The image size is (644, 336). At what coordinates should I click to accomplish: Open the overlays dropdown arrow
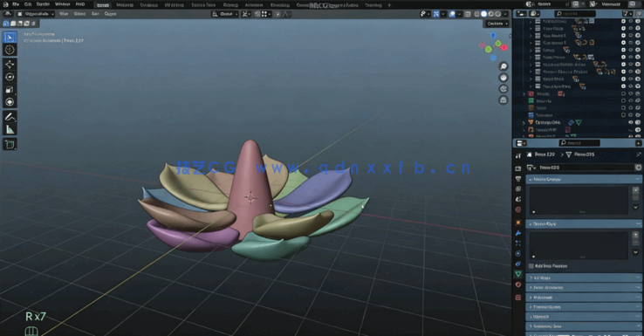coord(458,14)
